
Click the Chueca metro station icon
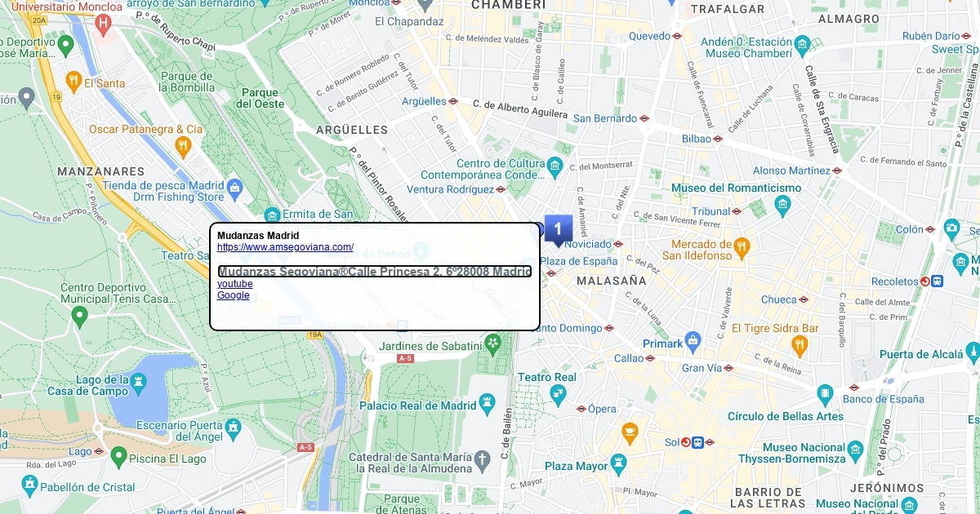tap(803, 299)
